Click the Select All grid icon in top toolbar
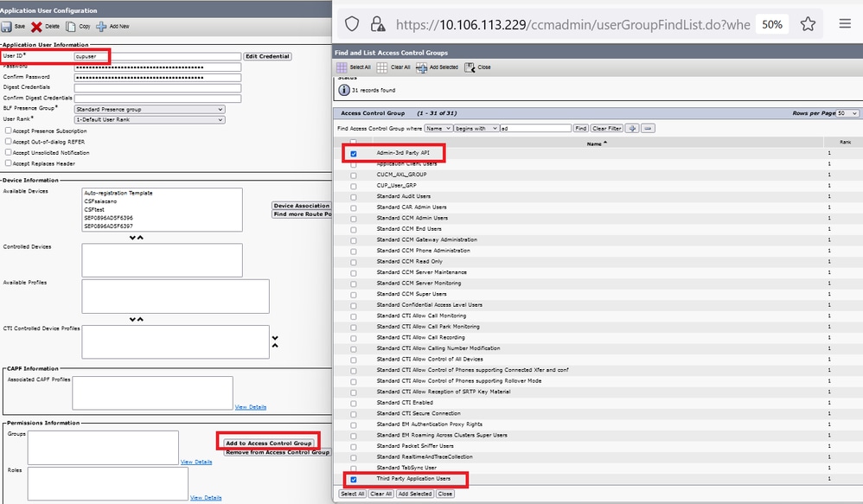This screenshot has height=504, width=863. (342, 67)
